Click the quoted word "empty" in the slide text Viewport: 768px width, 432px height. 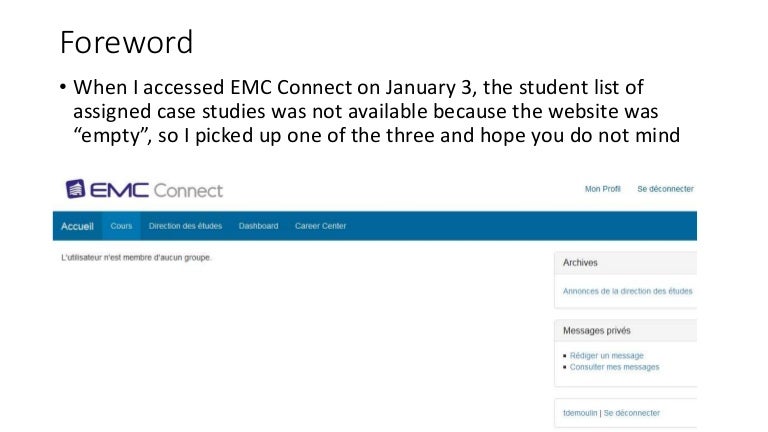pos(109,138)
